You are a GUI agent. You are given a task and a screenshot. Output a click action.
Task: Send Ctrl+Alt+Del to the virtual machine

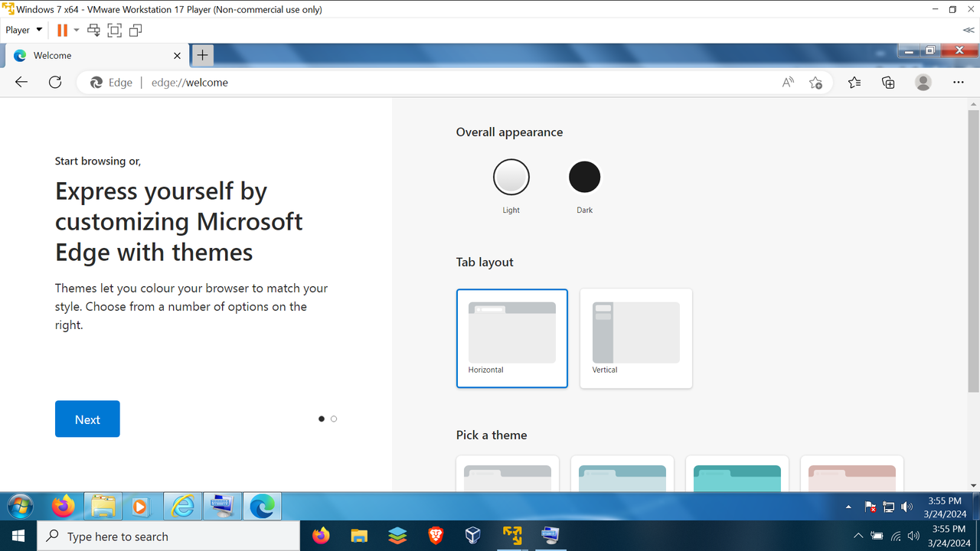tap(94, 31)
